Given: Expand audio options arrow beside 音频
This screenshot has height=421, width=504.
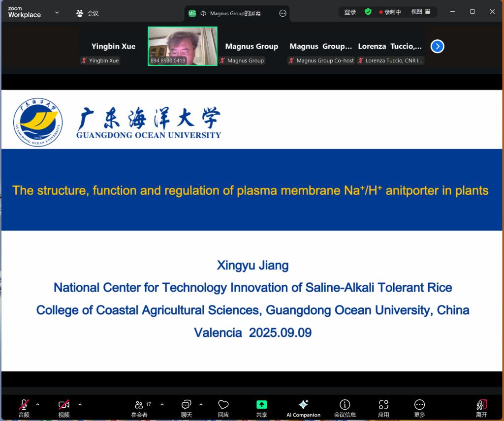Looking at the screenshot, I should (38, 405).
